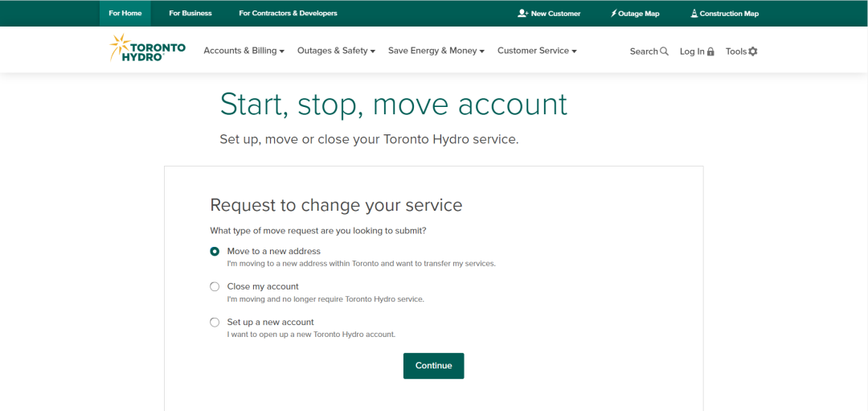The image size is (868, 411).
Task: Switch to the For Business tab
Action: (190, 14)
